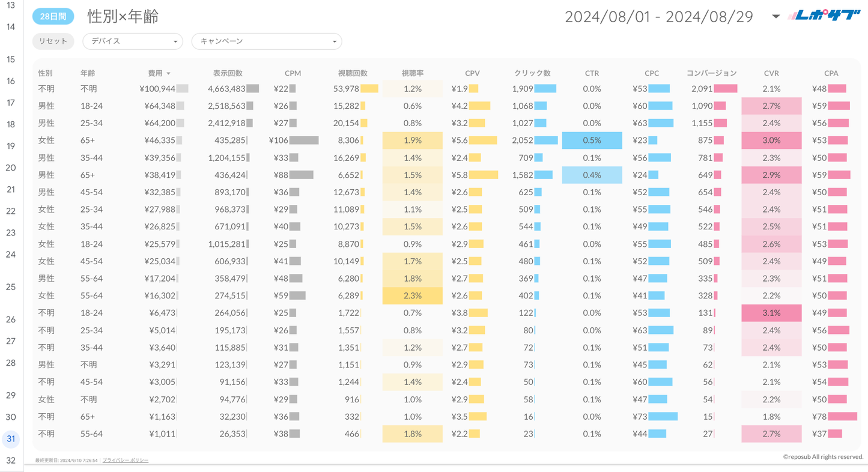Click the 28日間 period badge
This screenshot has width=868, height=472.
tap(53, 17)
